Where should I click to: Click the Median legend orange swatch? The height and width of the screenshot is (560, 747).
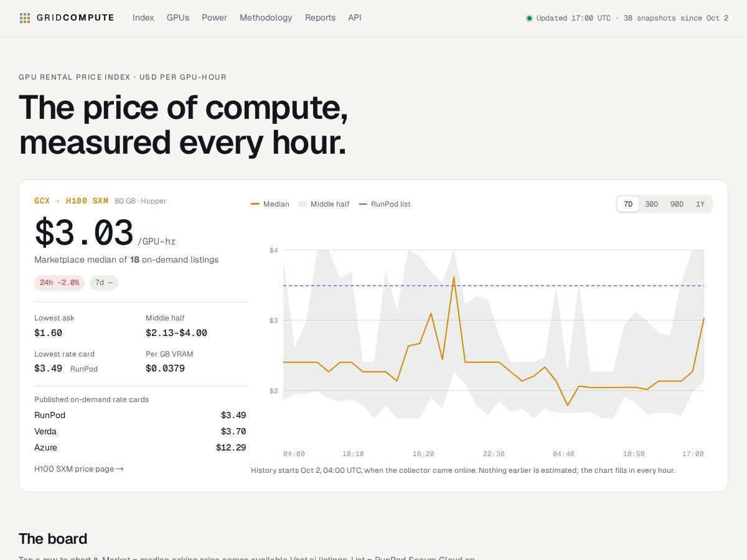coord(255,204)
